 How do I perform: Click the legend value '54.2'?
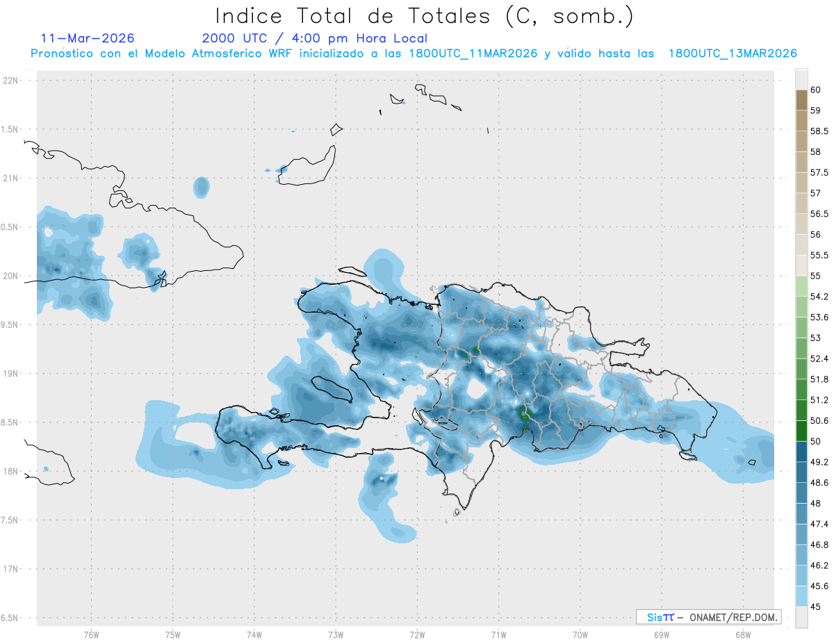pos(819,297)
